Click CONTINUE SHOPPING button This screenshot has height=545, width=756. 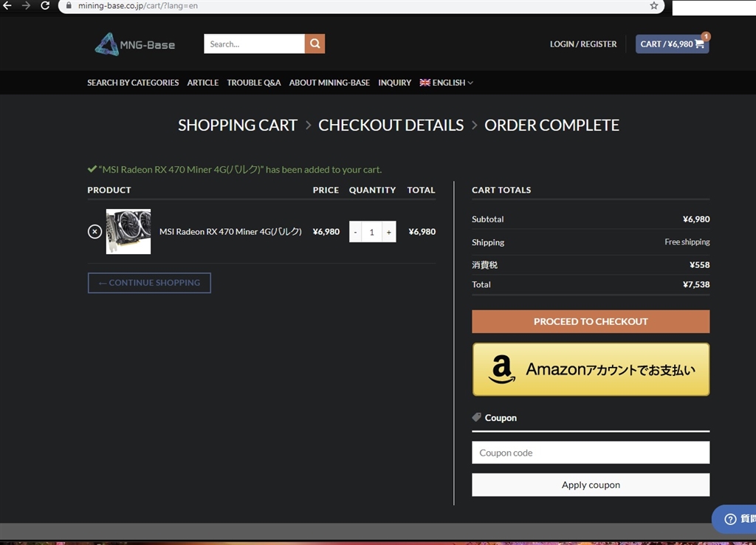tap(149, 283)
